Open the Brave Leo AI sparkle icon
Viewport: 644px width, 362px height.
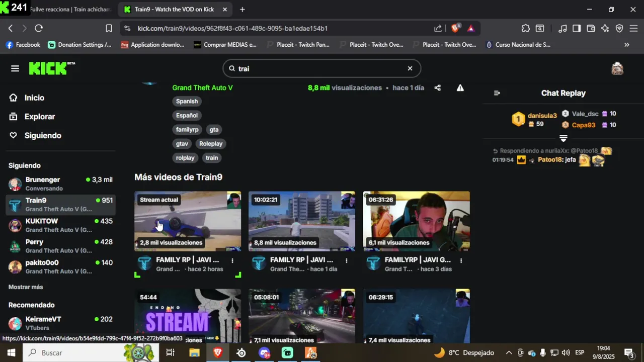605,28
